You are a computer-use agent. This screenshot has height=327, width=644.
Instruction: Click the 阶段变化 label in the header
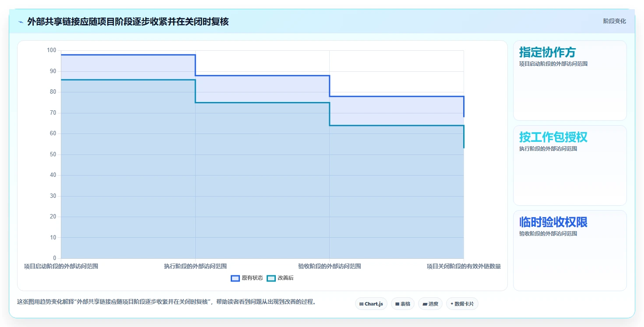point(614,21)
